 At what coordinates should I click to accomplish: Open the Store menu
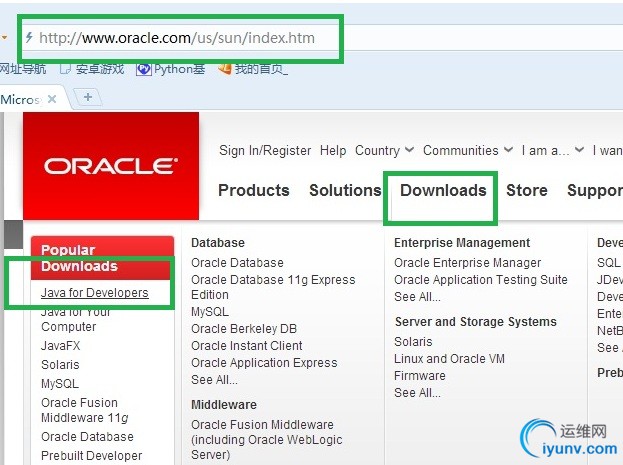[527, 190]
